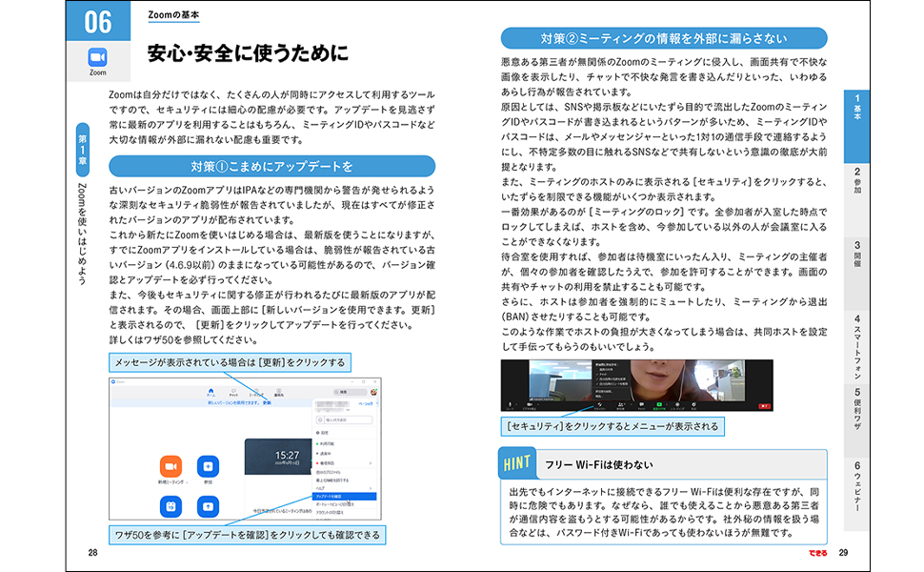This screenshot has width=924, height=572.
Task: Expand the red Do-not-disturb submenu arrow
Action: (371, 463)
